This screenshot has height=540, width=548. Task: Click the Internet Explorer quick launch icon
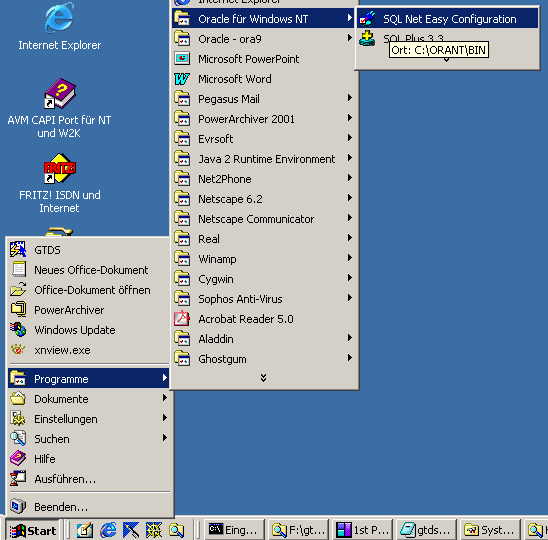(108, 530)
